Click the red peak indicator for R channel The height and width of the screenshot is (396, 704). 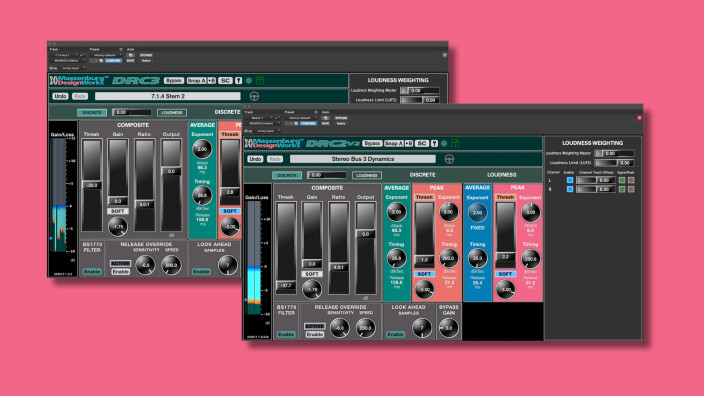tap(631, 189)
